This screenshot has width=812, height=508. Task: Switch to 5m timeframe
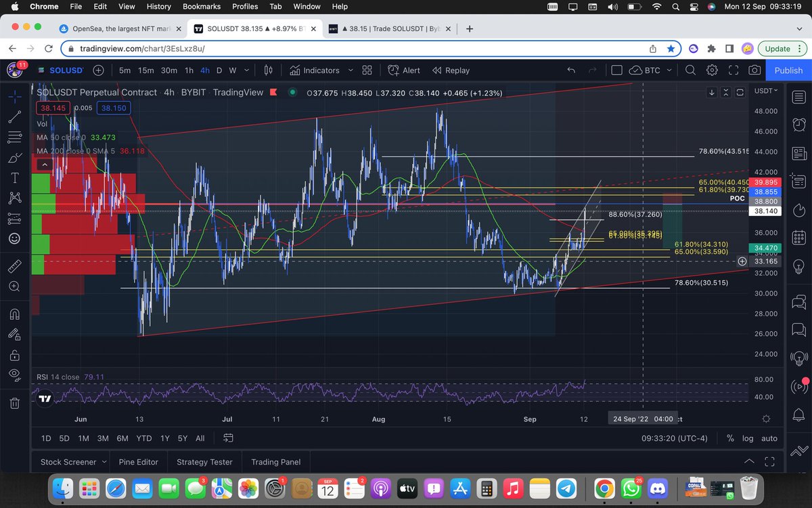(x=125, y=70)
